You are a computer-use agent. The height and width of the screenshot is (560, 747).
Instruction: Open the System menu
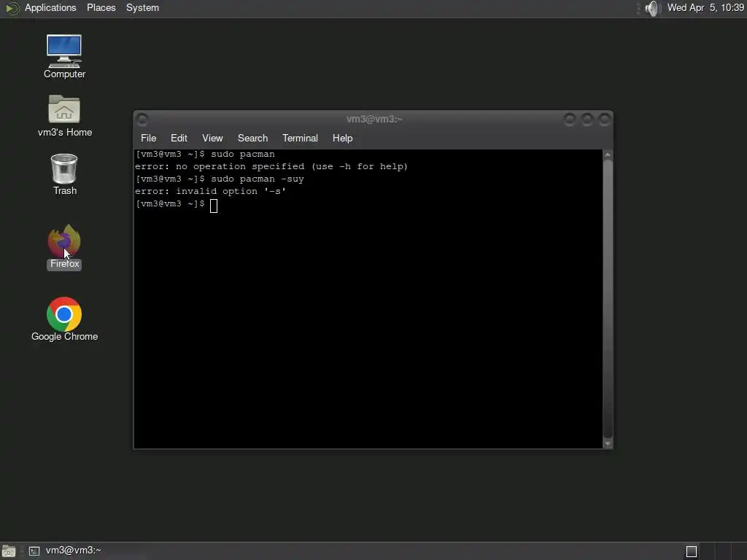(x=142, y=7)
